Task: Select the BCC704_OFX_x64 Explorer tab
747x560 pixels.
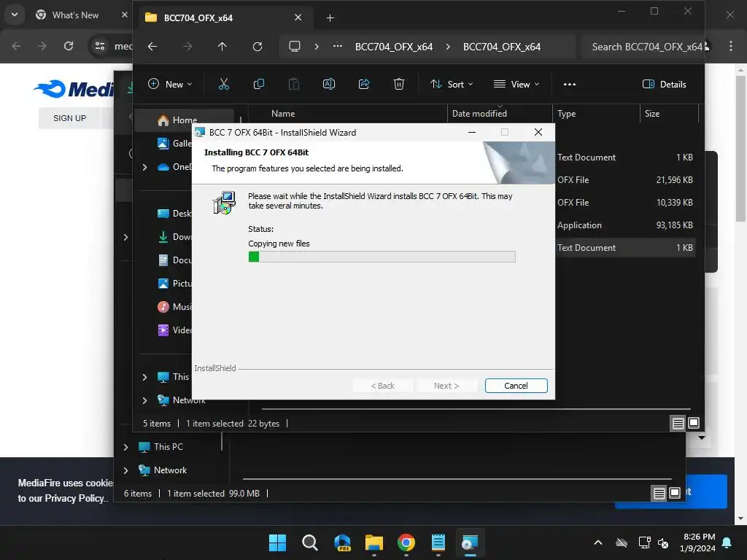Action: (224, 17)
